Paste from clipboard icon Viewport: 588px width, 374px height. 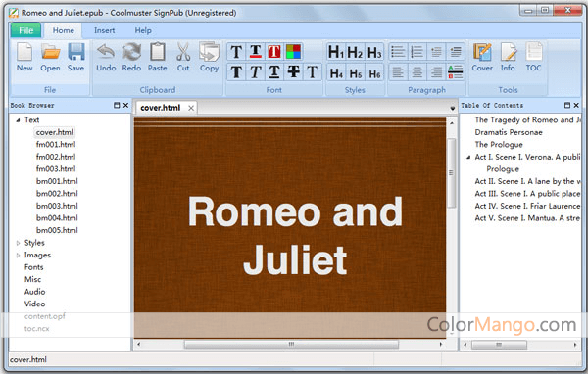(x=157, y=57)
